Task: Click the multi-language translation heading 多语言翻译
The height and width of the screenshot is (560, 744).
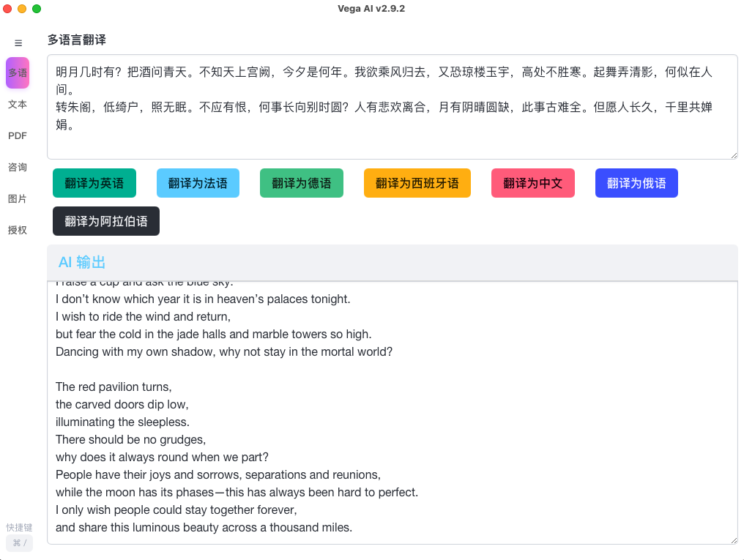Action: pos(76,40)
